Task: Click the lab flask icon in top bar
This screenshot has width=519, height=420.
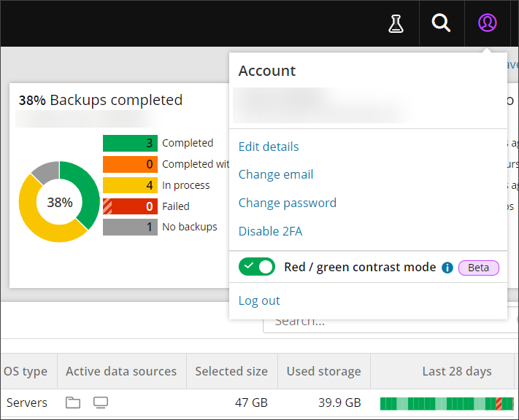Action: point(396,23)
